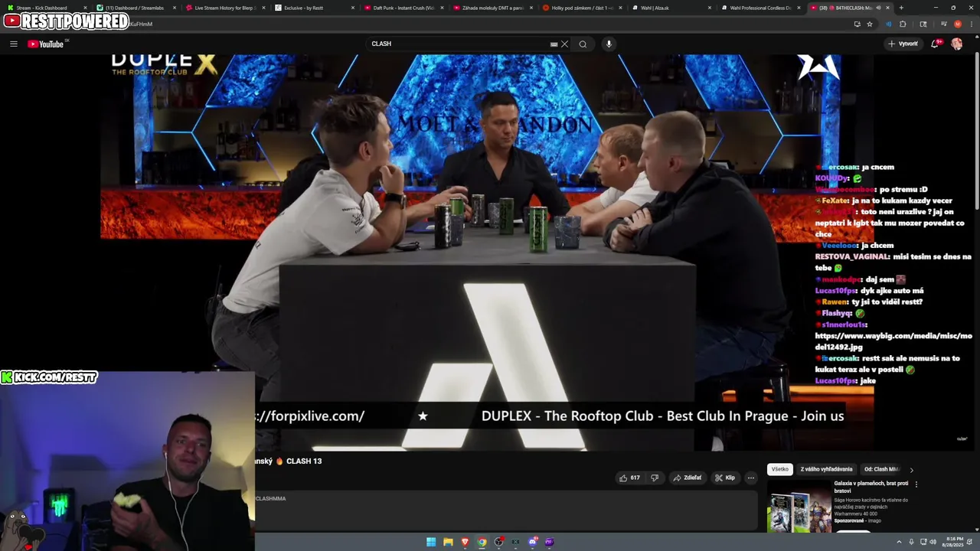This screenshot has height=551, width=980.
Task: Open the Chrome extensions puzzle icon
Action: coord(903,24)
